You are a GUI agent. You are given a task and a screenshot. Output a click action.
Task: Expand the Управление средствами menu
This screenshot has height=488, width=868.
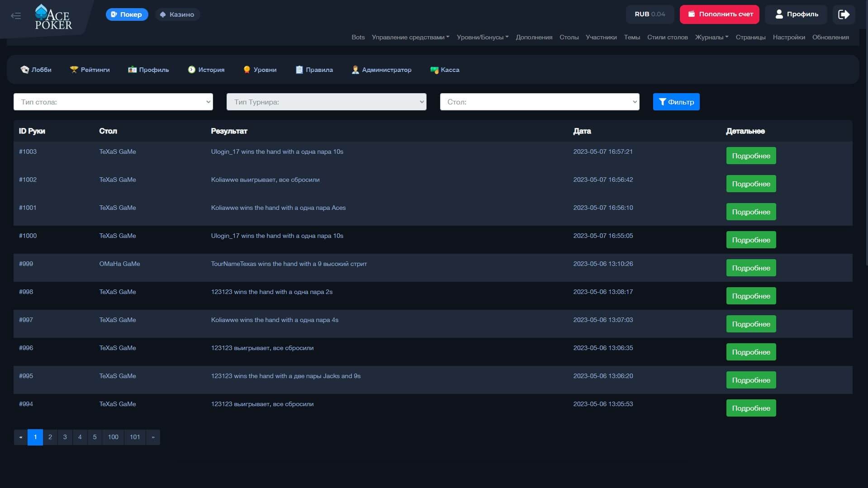[x=410, y=37]
